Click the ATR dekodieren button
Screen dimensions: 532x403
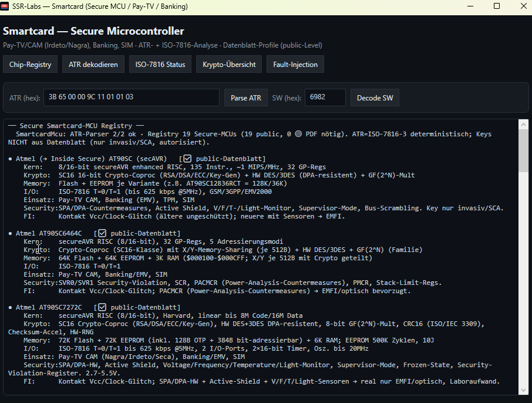coord(93,65)
